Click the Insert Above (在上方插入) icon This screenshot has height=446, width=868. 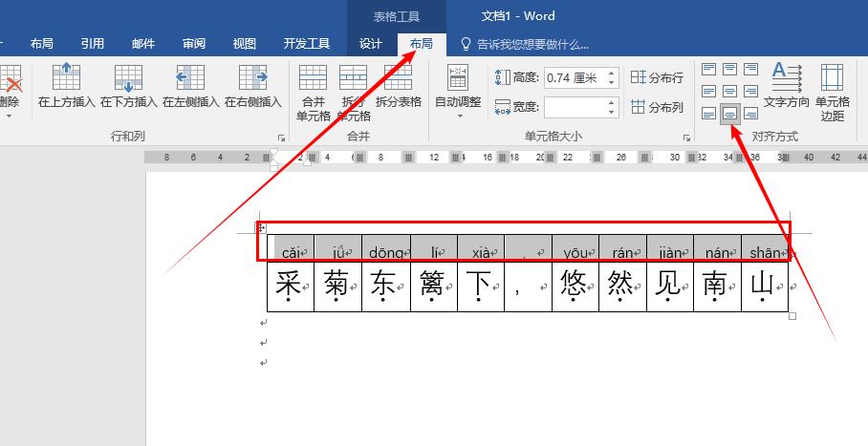click(66, 77)
